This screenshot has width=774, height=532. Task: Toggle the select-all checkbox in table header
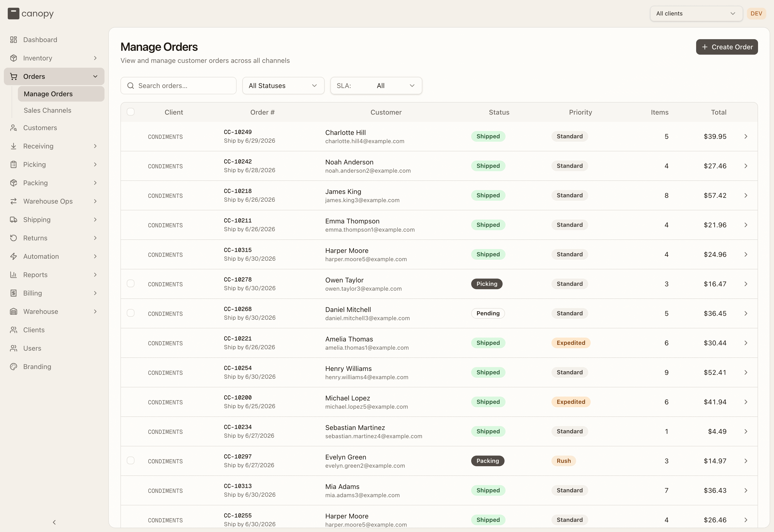[x=131, y=112]
